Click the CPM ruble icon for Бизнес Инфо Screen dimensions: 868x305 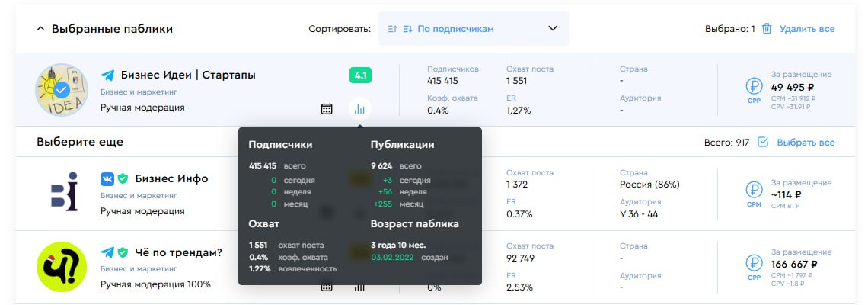click(x=754, y=191)
